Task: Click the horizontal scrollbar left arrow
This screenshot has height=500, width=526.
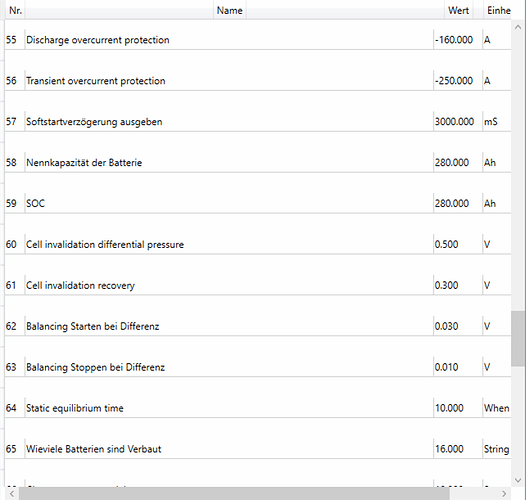Action: tap(12, 493)
